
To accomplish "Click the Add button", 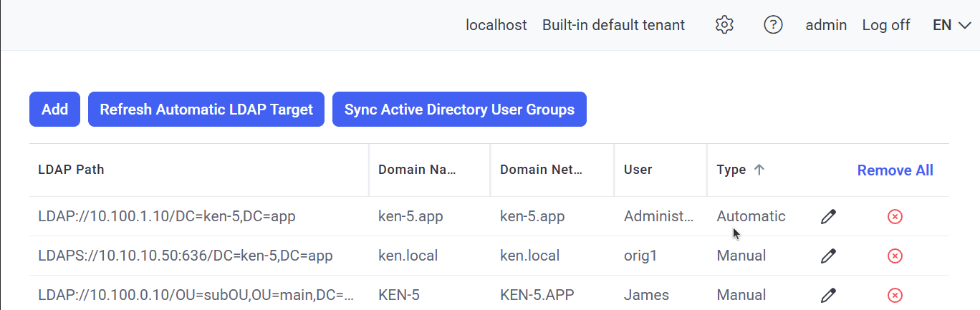I will [54, 110].
